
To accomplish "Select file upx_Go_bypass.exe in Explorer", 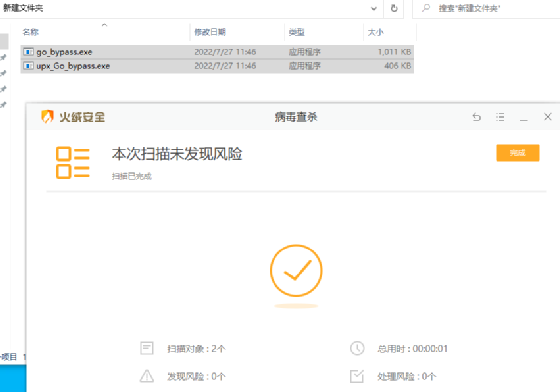I will [217, 66].
